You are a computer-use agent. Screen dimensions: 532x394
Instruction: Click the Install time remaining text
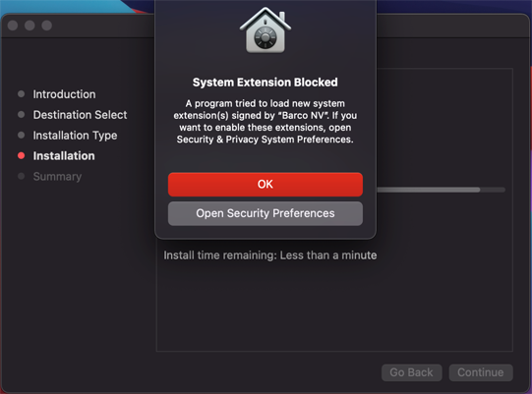[270, 255]
